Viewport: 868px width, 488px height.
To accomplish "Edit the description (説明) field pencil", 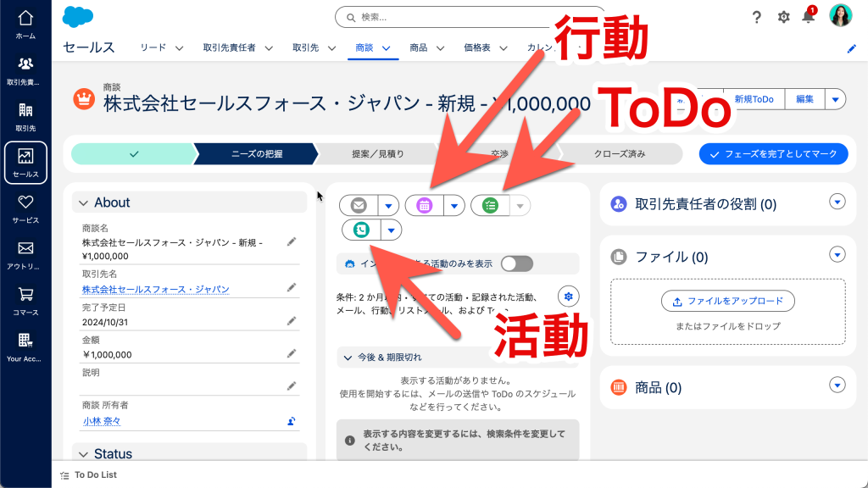I will point(292,386).
